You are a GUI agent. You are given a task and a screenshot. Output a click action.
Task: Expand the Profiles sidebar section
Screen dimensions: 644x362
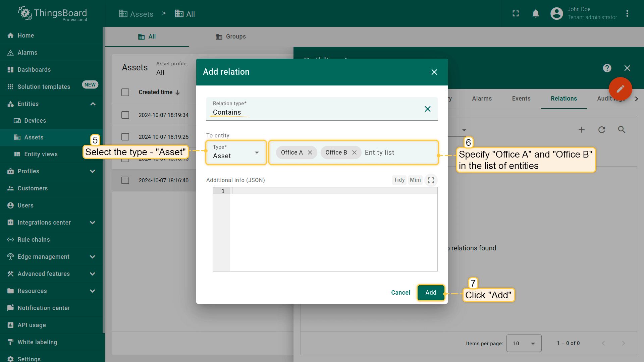click(93, 171)
